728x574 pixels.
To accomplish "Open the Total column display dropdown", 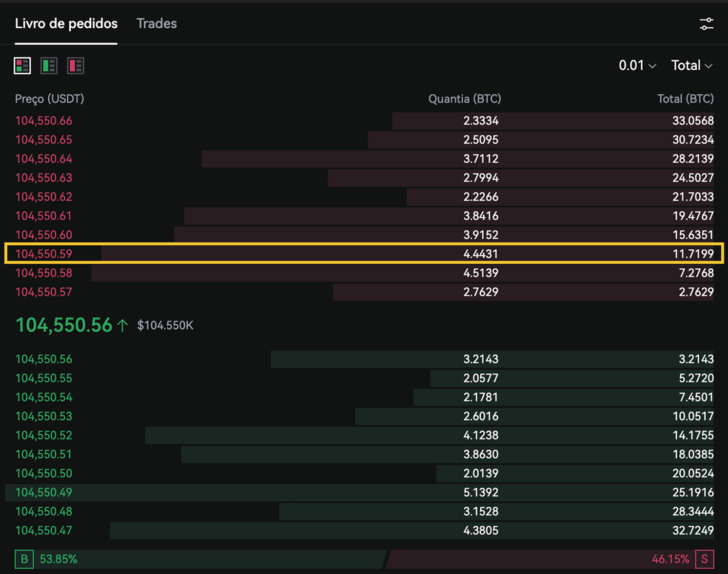I will 691,65.
